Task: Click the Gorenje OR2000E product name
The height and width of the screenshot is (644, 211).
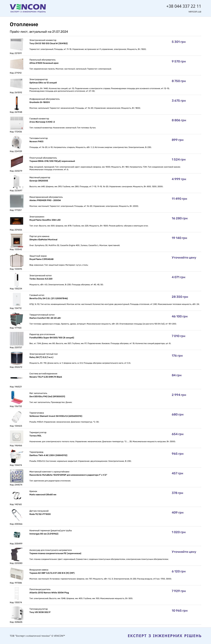Action: click(x=39, y=181)
